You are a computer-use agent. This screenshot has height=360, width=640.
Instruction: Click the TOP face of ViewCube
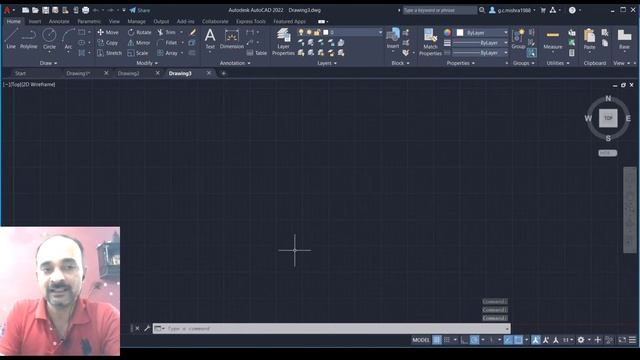click(x=608, y=118)
